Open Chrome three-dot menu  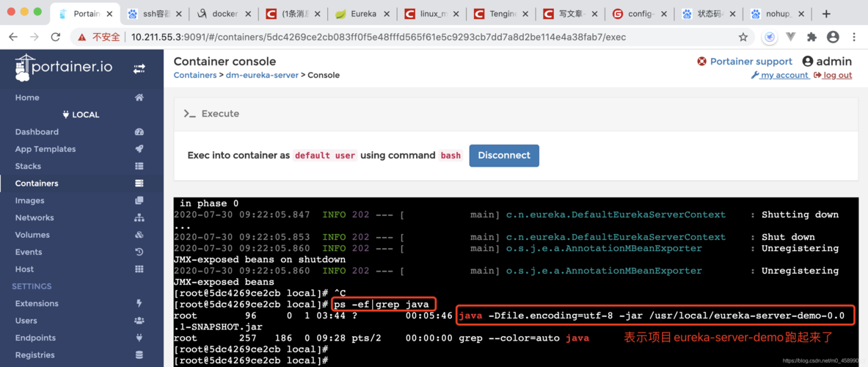[853, 37]
